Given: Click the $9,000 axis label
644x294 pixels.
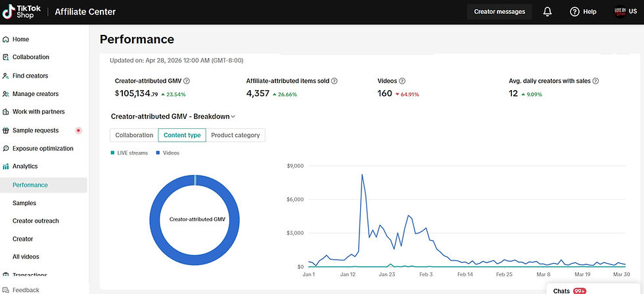Looking at the screenshot, I should pos(294,166).
